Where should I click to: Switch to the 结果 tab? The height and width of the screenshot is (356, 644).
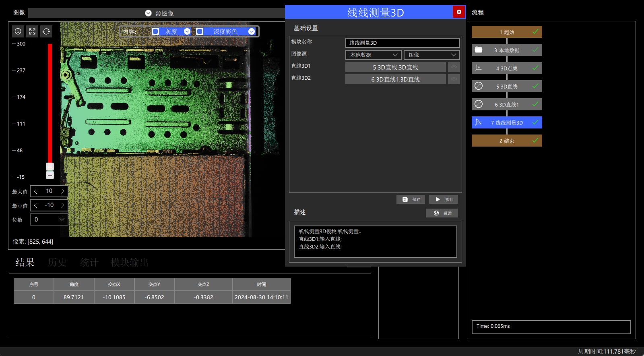(25, 263)
